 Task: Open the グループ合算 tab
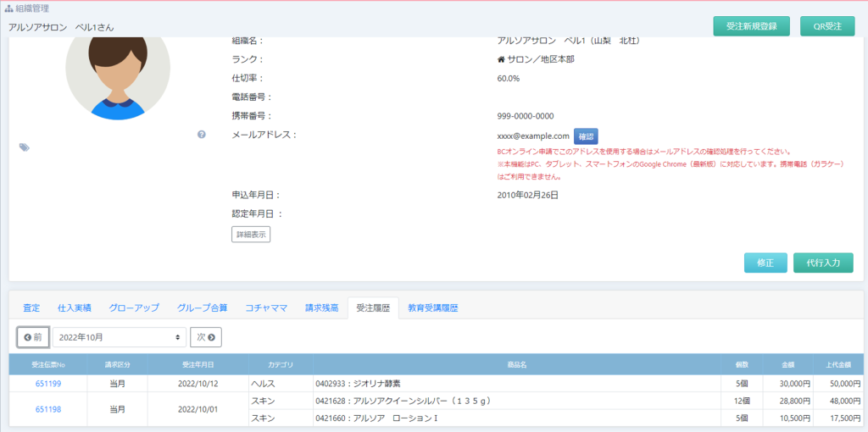[x=202, y=307]
